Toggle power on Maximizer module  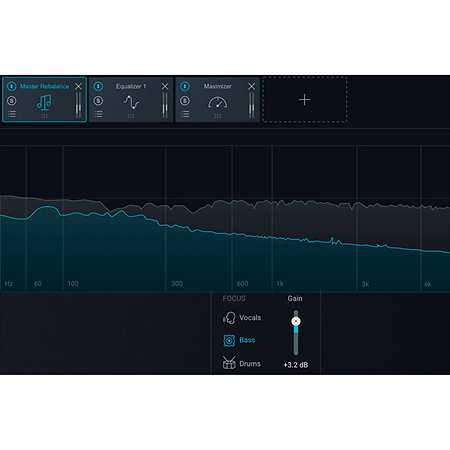point(185,86)
